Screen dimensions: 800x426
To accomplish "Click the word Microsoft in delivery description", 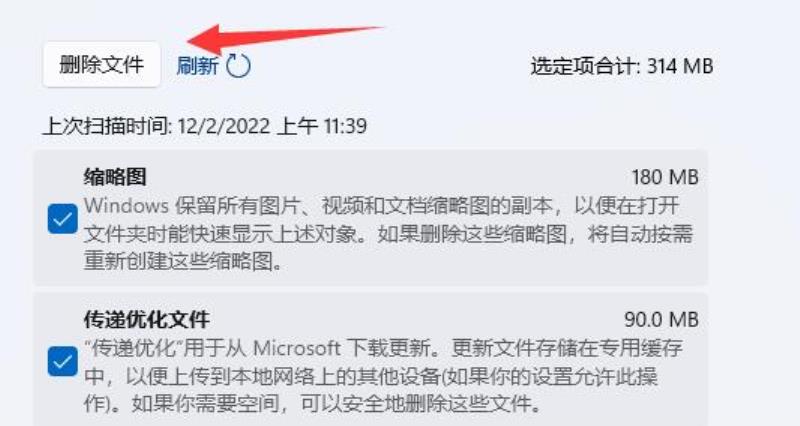I will point(297,348).
